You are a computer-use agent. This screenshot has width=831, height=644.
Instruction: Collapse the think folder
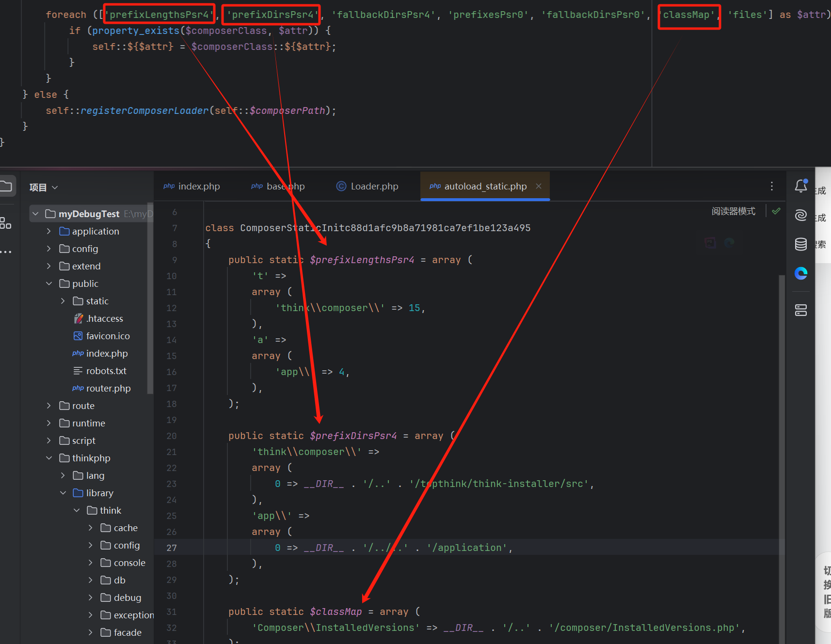coord(77,510)
